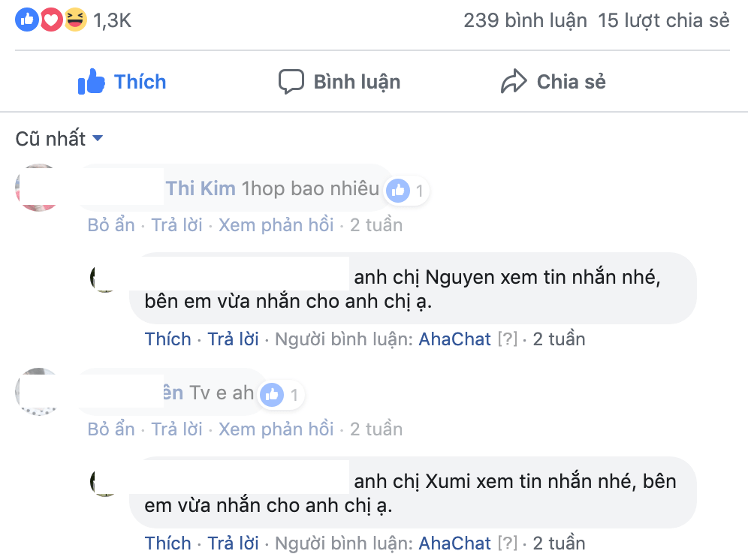Image resolution: width=748 pixels, height=560 pixels.
Task: Click Bỏ ẩn on 'Tv e ah' comment
Action: coord(111,429)
